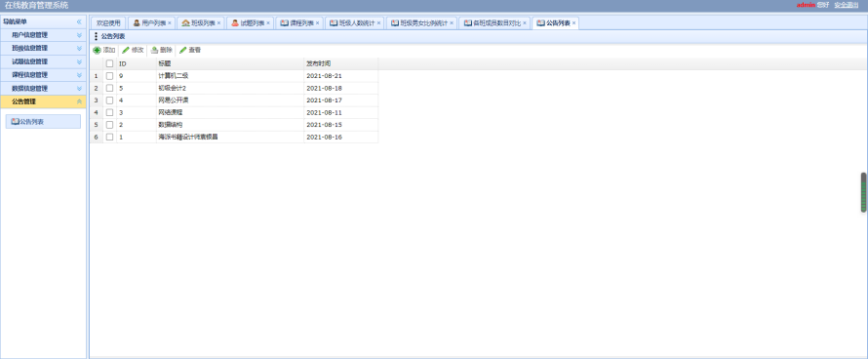Click the 在线教育管理系统 header title
Image resolution: width=868 pixels, height=359 pixels.
(36, 6)
